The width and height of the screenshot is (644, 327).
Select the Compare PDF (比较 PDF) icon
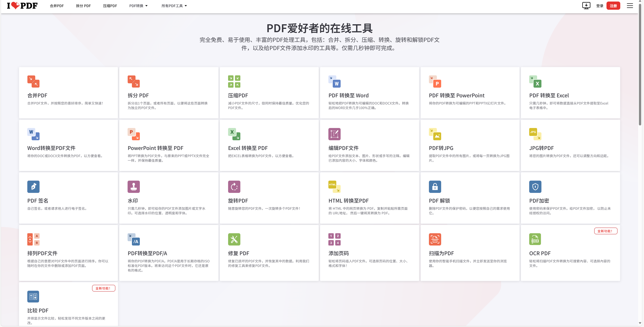(x=33, y=297)
